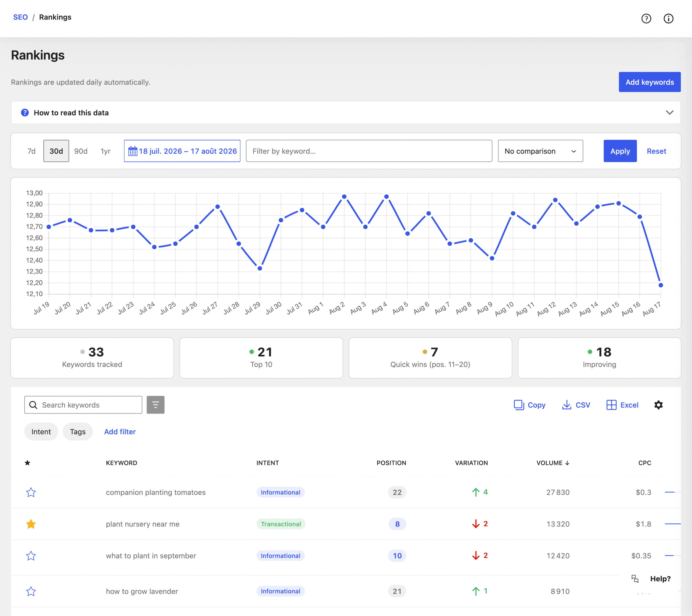
Task: Click the Jul 29 chart data point
Action: click(260, 268)
